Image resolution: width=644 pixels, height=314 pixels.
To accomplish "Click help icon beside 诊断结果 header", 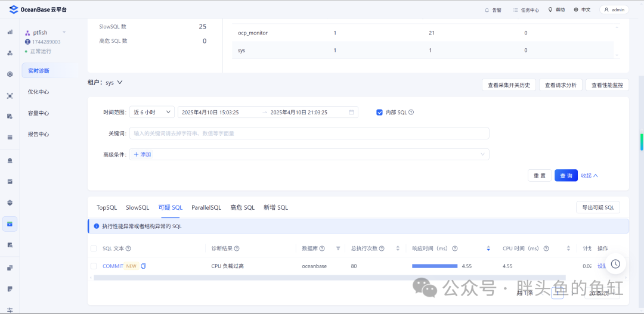I will click(x=237, y=248).
